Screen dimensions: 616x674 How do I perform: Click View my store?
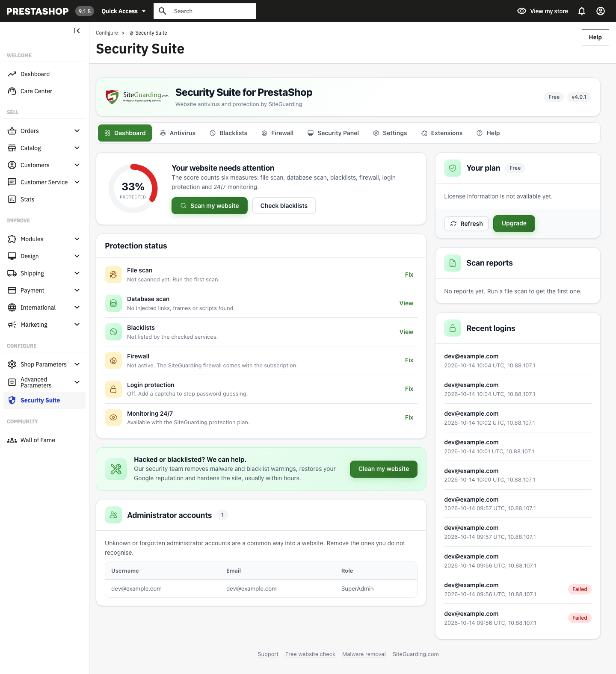click(x=542, y=11)
